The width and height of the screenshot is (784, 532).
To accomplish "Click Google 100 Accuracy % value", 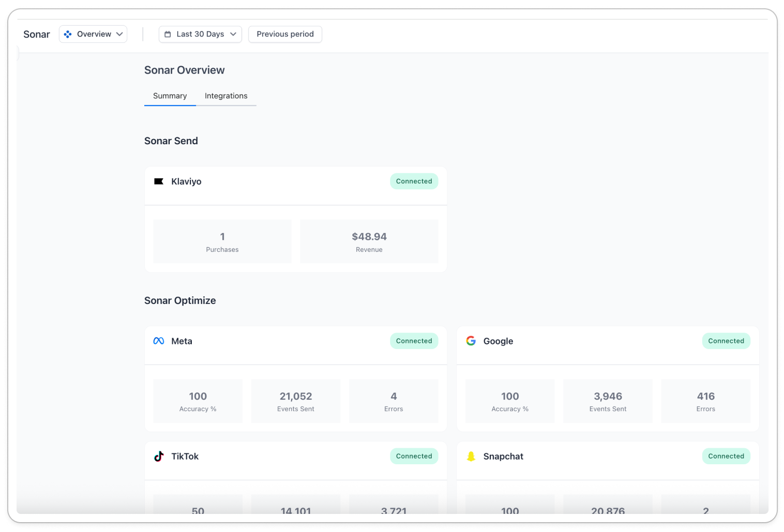I will click(510, 397).
